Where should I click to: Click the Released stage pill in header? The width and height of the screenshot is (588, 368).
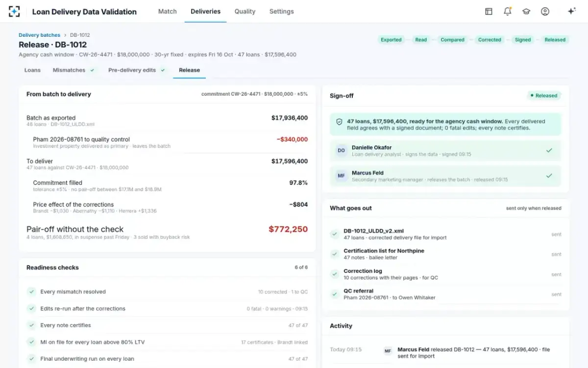tap(555, 40)
